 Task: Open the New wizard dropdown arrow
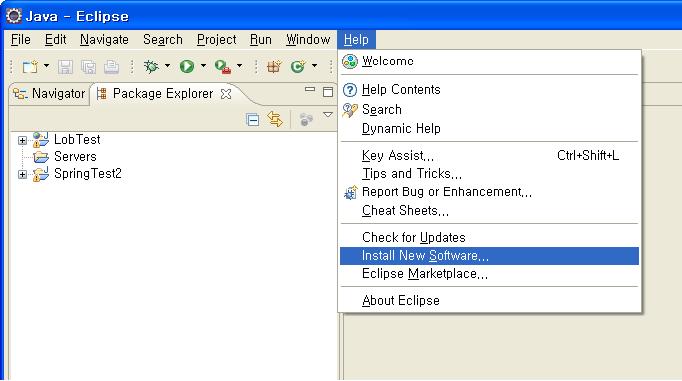pos(47,66)
